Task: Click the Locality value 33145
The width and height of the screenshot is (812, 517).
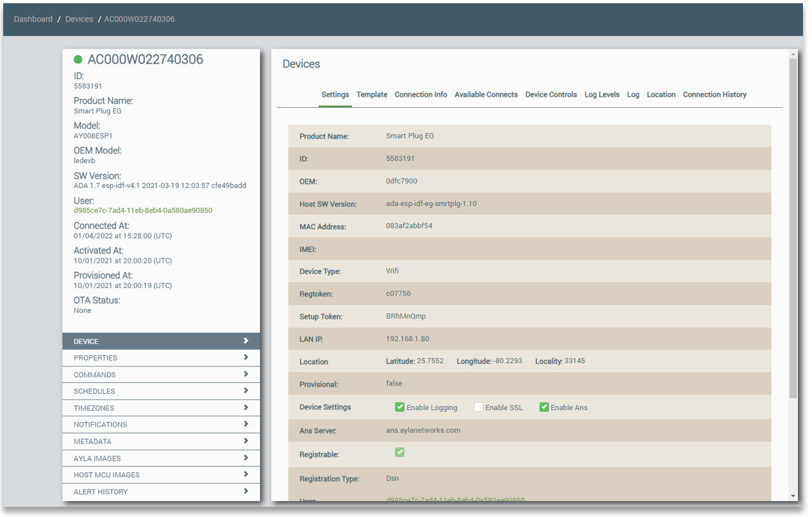Action: pos(575,361)
